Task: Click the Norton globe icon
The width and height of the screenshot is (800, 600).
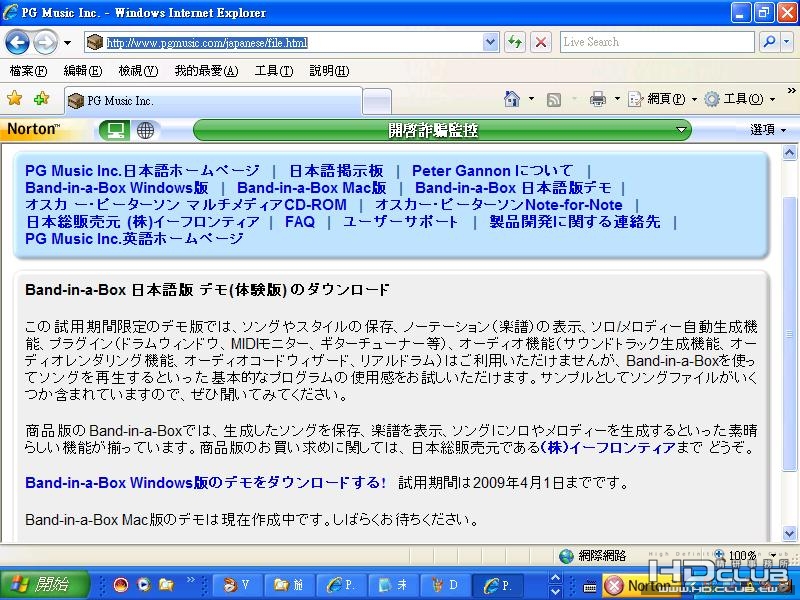Action: 145,131
